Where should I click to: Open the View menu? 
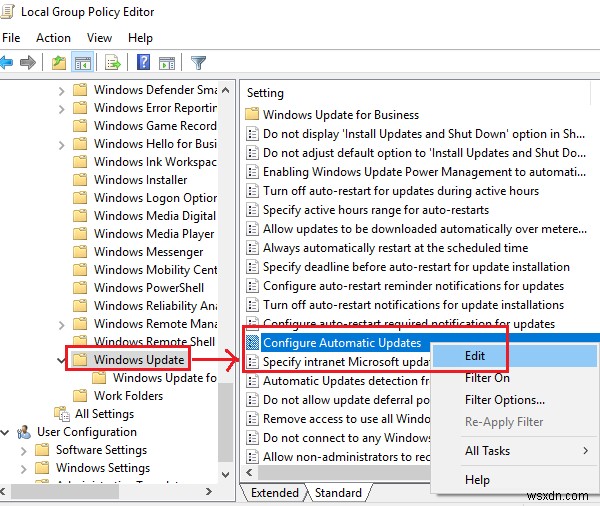tap(99, 38)
